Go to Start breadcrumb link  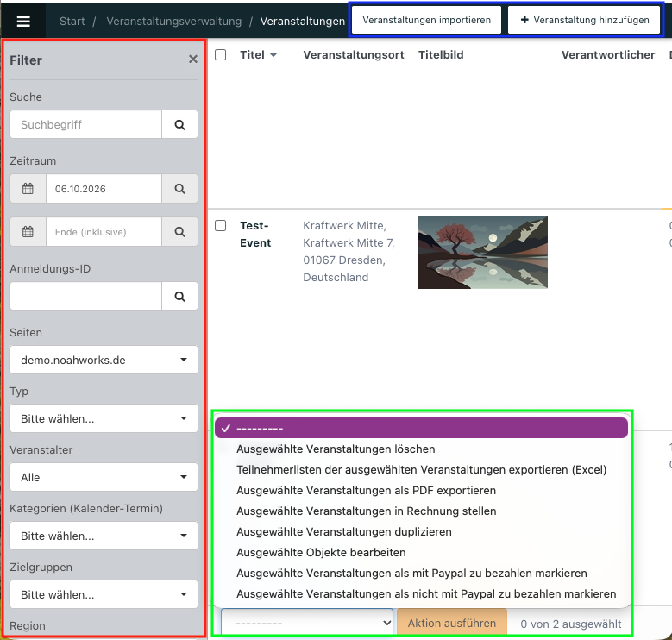pyautogui.click(x=72, y=21)
